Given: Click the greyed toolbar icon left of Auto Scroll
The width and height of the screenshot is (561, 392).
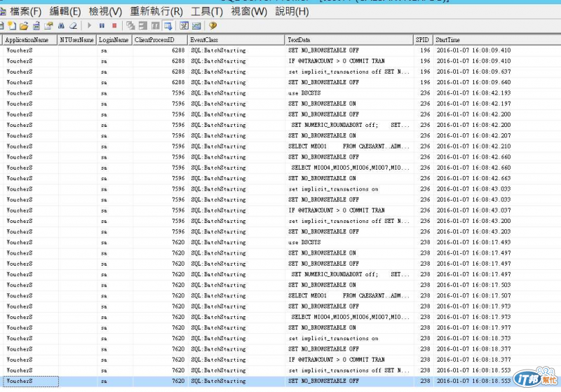Looking at the screenshot, I should (x=155, y=26).
